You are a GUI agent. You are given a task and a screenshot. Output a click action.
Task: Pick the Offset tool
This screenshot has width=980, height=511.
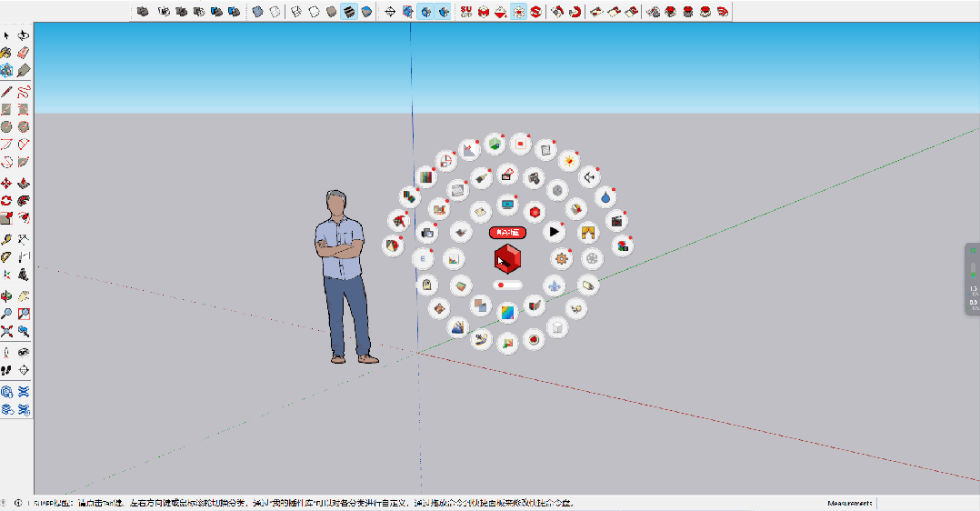(23, 218)
